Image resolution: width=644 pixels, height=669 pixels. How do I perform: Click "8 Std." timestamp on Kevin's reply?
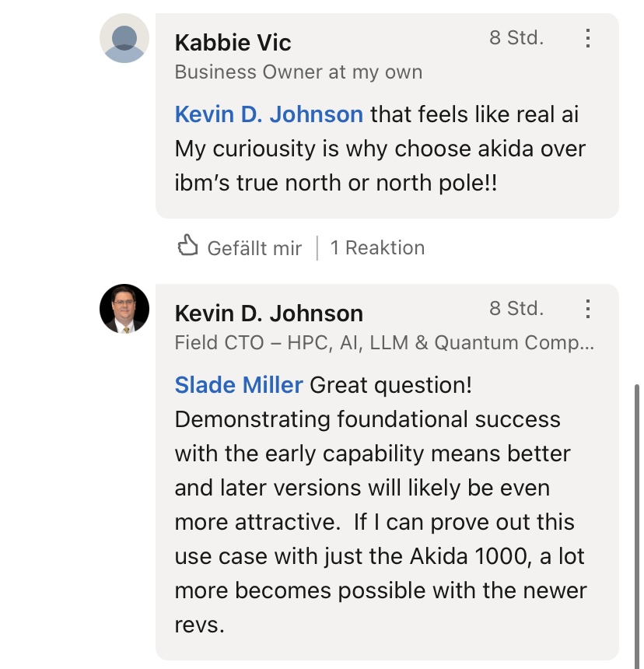click(516, 308)
